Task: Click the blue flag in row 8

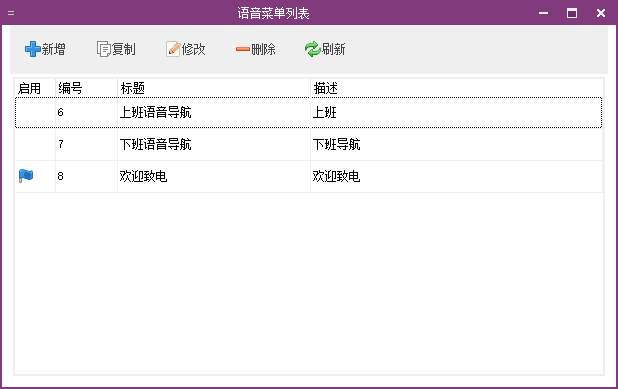Action: (x=26, y=176)
